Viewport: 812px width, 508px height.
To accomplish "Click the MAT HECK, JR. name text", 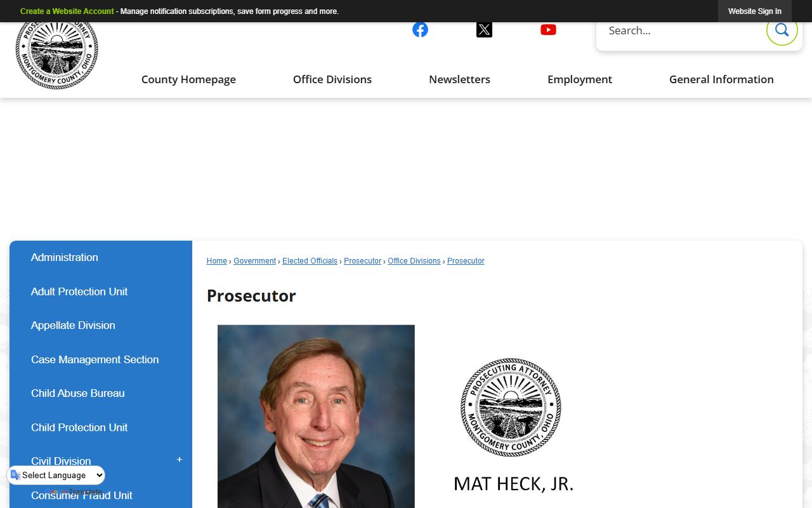I will (x=513, y=484).
